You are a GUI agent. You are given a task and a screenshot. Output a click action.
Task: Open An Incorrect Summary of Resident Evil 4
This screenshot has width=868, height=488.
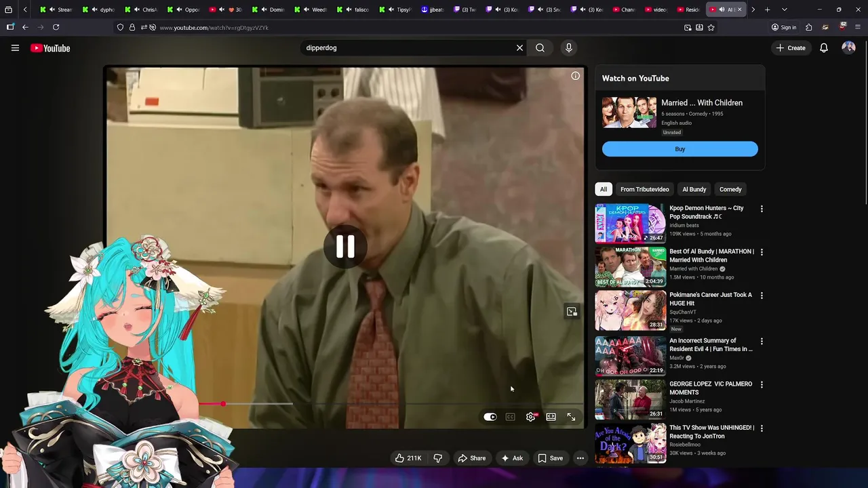click(711, 345)
